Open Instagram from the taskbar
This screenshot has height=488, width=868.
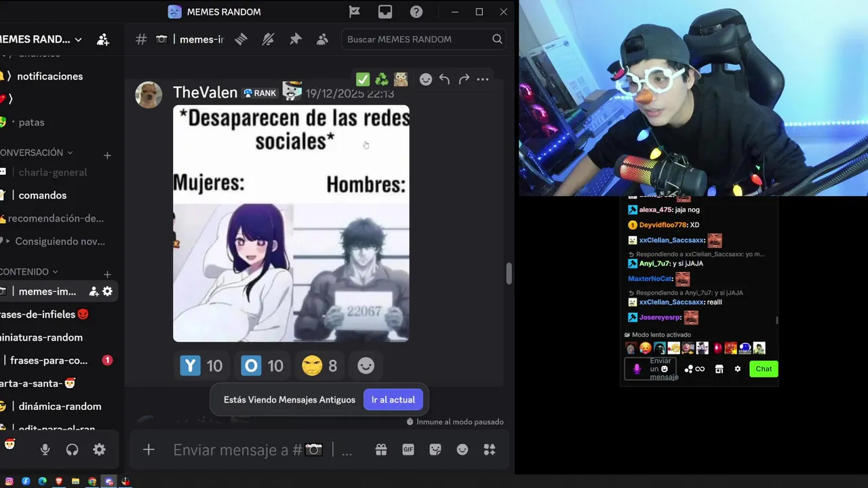9,481
